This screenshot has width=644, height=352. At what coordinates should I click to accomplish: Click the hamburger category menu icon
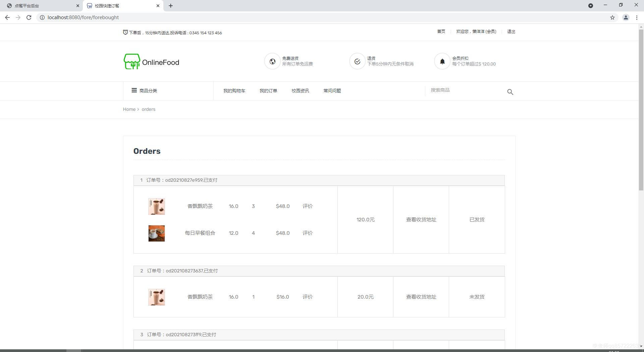click(x=134, y=90)
